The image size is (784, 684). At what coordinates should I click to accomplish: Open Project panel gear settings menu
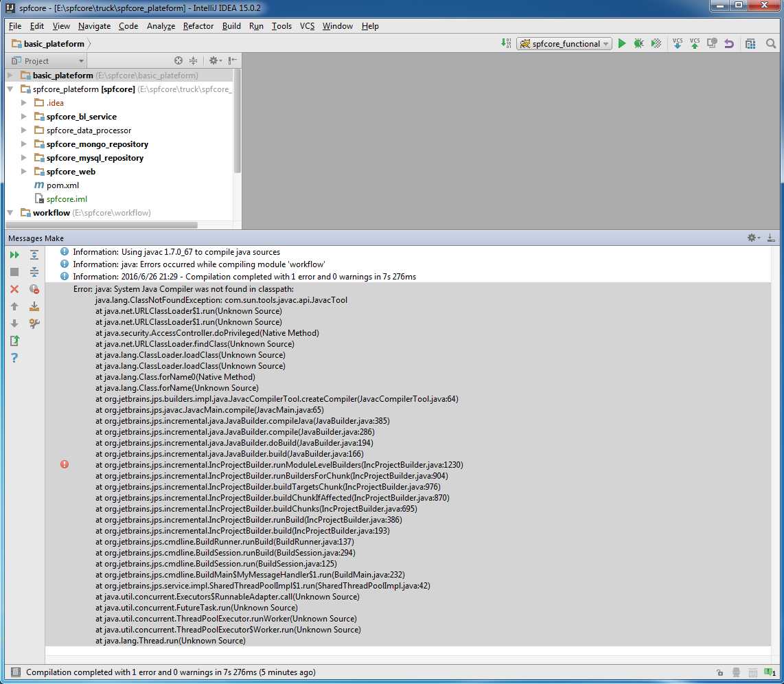(215, 60)
